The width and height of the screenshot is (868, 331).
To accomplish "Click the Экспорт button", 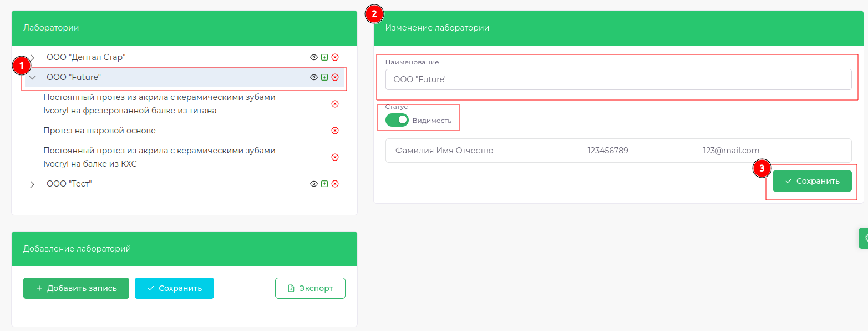I will tap(310, 288).
